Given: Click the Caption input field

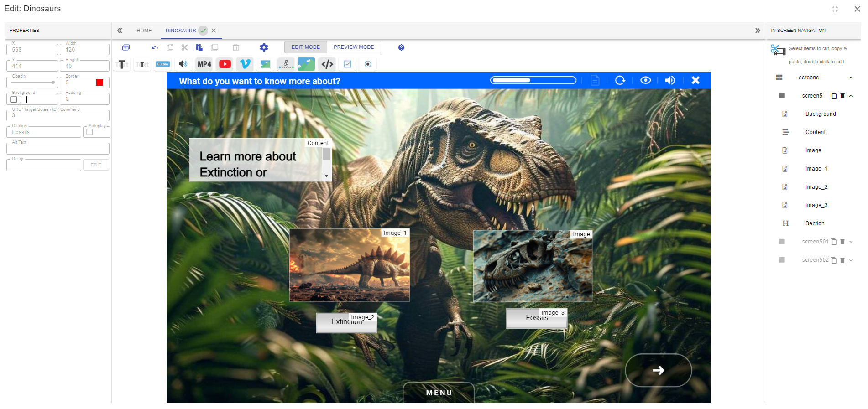Looking at the screenshot, I should click(44, 132).
